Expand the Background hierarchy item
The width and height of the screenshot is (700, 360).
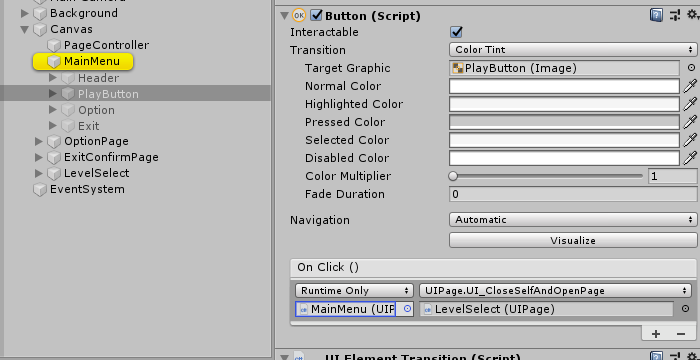click(25, 13)
